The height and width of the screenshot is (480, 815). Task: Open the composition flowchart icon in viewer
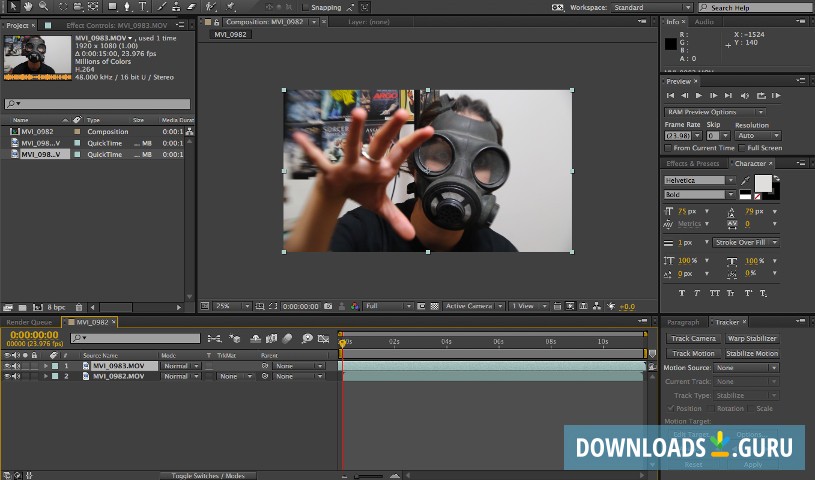click(x=597, y=306)
